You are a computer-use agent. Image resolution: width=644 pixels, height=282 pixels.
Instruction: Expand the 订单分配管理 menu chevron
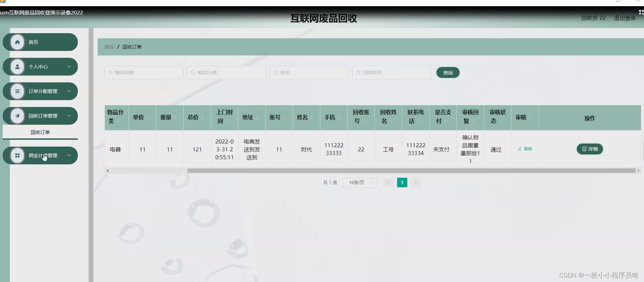[x=69, y=91]
